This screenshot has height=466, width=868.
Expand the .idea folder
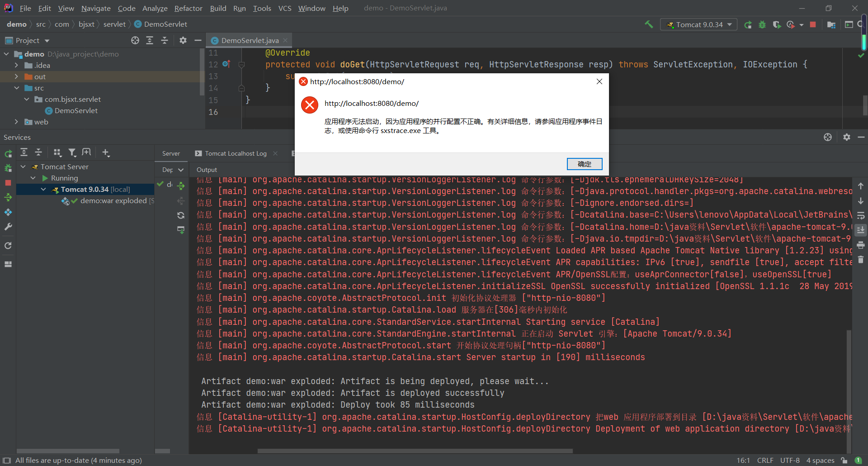tap(16, 65)
